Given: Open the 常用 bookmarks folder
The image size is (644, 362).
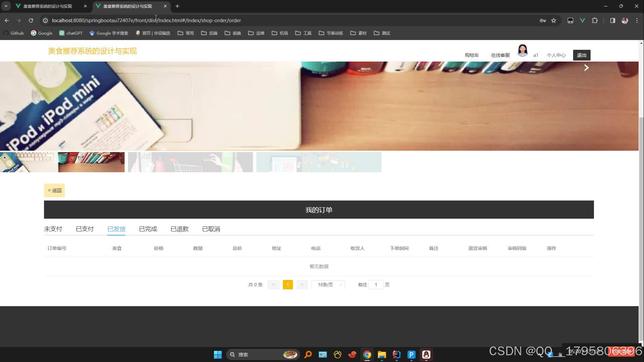Looking at the screenshot, I should [x=186, y=33].
